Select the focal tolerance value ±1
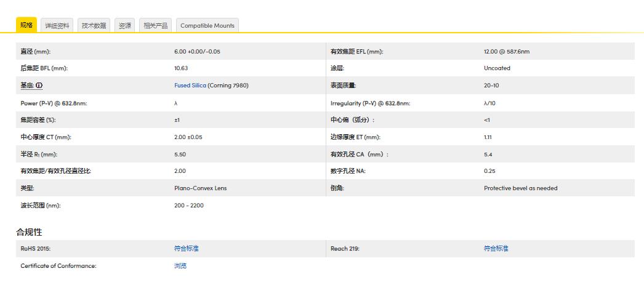 [177, 120]
